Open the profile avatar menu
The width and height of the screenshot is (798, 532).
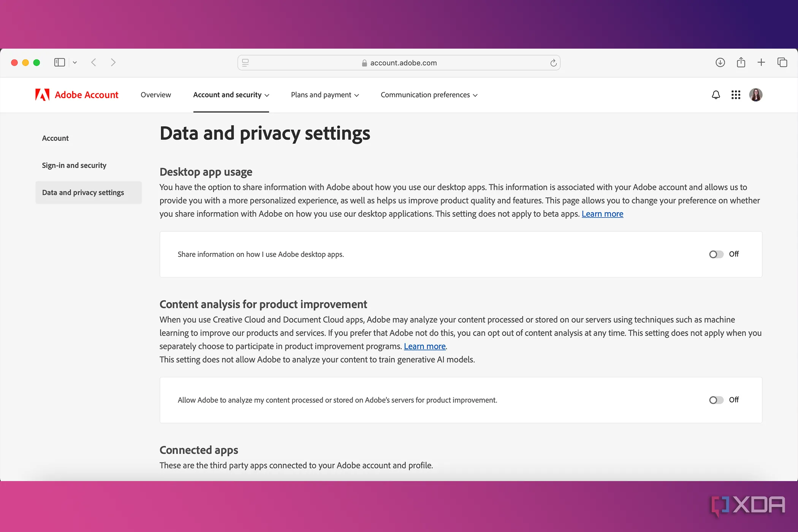pyautogui.click(x=755, y=95)
